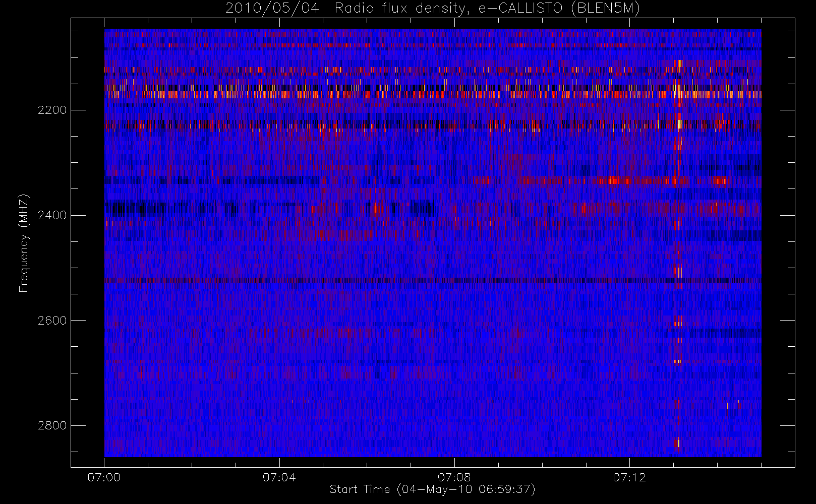Click the 2400 frequency tick label

(x=52, y=216)
